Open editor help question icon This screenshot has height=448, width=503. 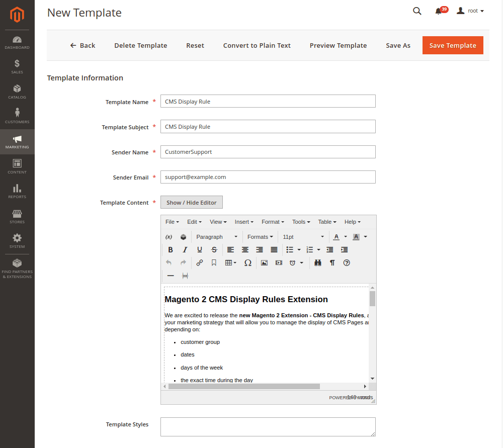click(347, 263)
